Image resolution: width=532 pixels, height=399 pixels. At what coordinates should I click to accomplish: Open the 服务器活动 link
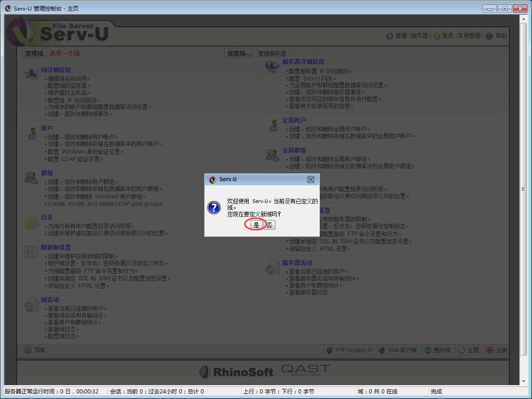[297, 263]
